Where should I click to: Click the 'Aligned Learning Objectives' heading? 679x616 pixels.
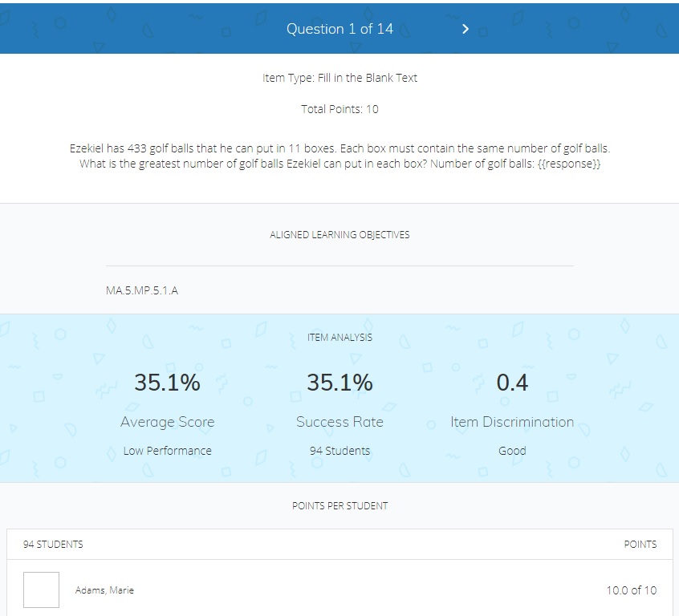pyautogui.click(x=339, y=235)
